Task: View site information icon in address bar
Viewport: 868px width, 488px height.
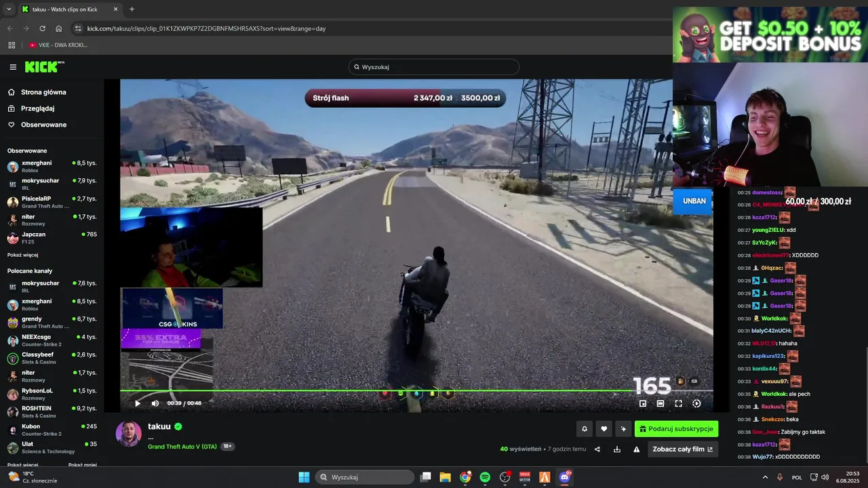Action: [x=78, y=28]
